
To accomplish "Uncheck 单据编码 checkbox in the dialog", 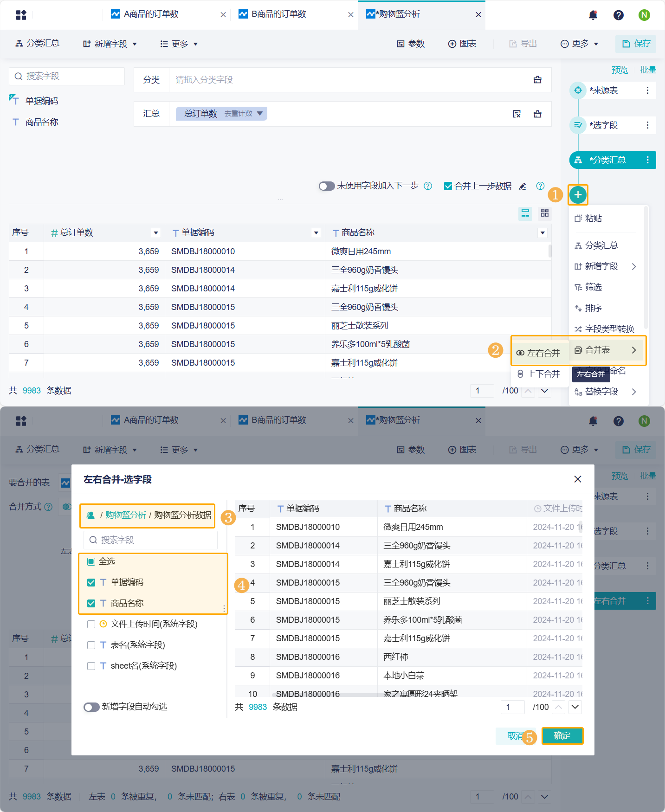I will point(91,582).
